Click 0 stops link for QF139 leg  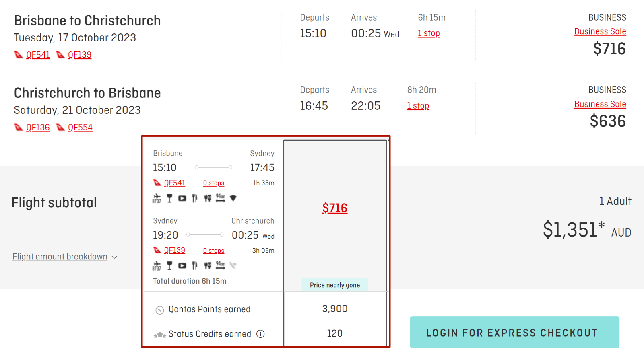214,251
